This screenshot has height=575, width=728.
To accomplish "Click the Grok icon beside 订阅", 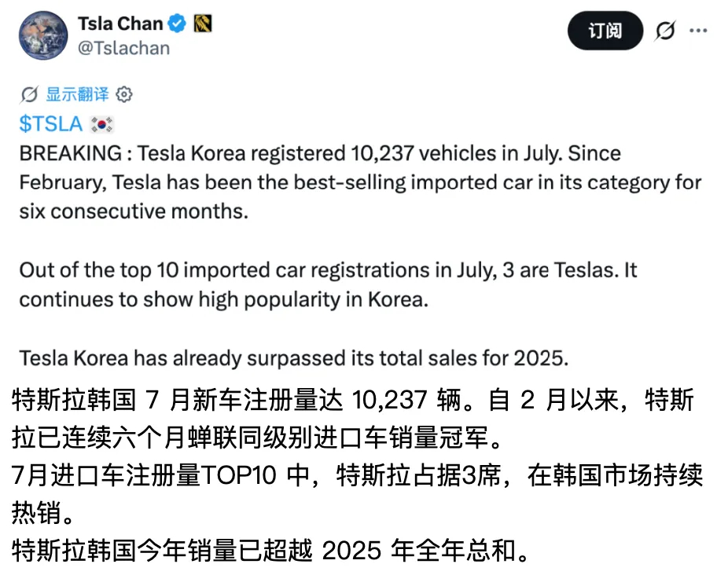I will [665, 31].
